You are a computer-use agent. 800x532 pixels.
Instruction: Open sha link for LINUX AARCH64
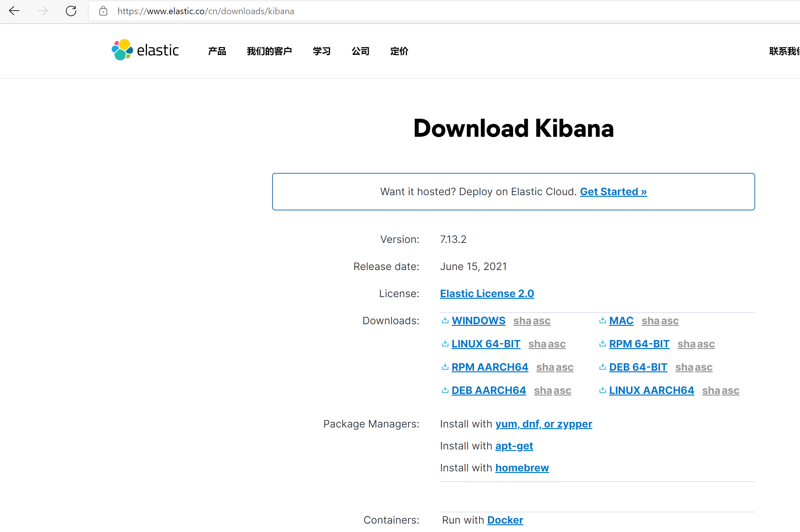[x=711, y=390]
